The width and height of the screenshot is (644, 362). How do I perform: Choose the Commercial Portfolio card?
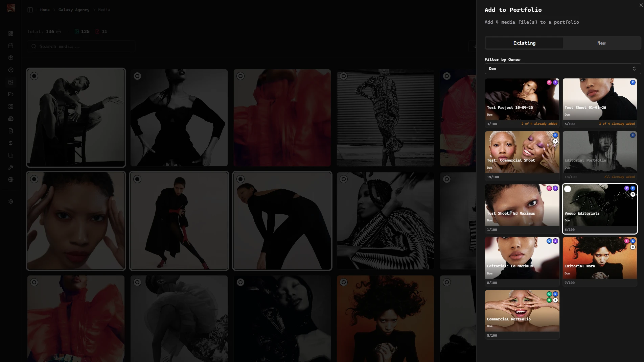[x=522, y=314]
